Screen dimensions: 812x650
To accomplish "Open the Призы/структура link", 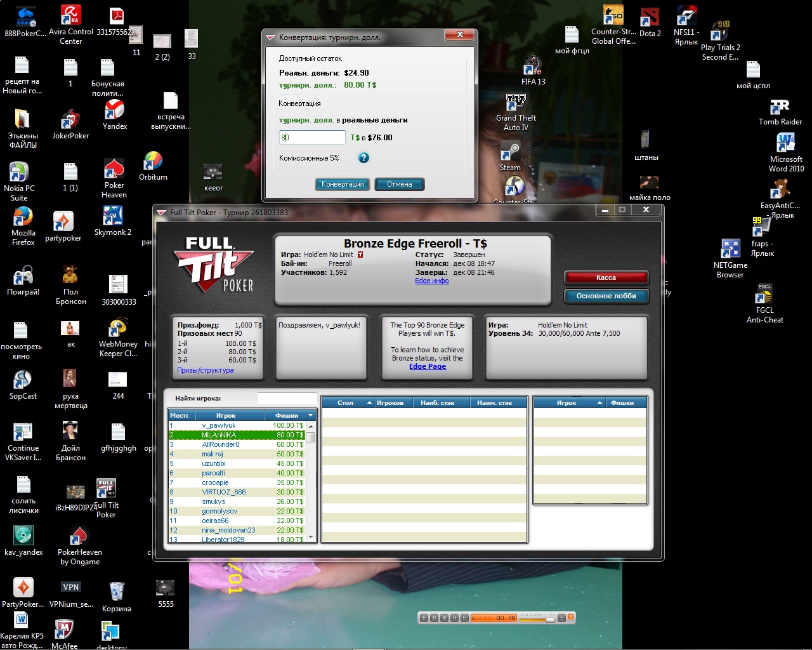I will pyautogui.click(x=206, y=370).
